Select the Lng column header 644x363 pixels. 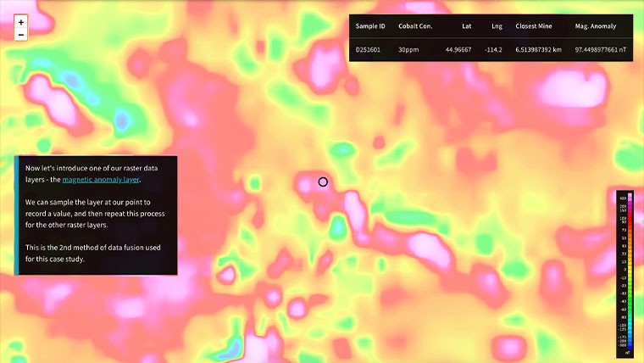point(497,26)
